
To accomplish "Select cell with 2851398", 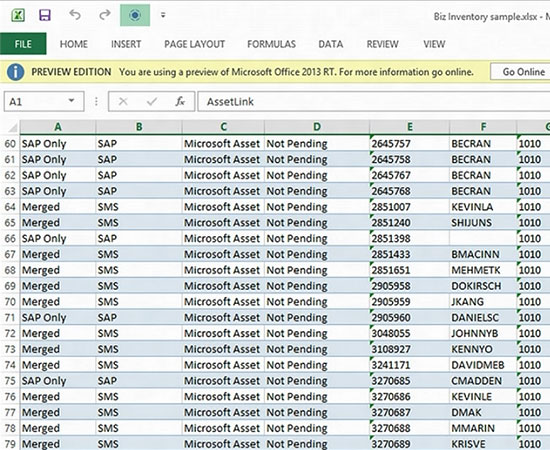I will pyautogui.click(x=409, y=239).
